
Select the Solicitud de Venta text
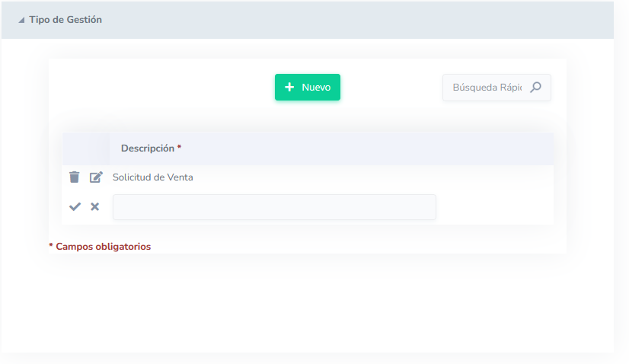click(153, 177)
